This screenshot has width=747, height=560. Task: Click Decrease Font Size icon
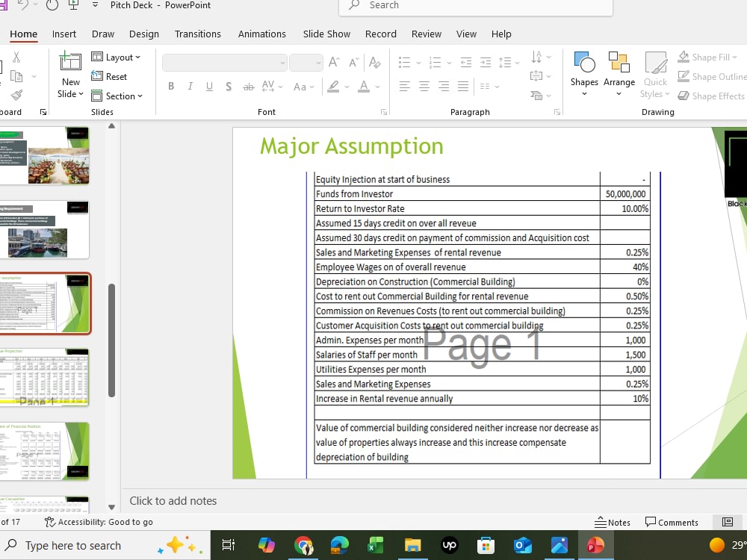click(x=353, y=62)
